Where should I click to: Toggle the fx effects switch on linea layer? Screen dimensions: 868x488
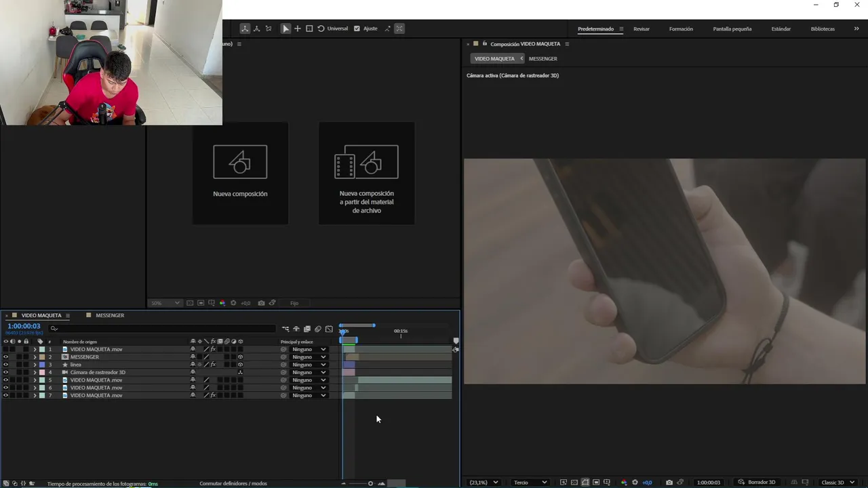[x=213, y=365]
